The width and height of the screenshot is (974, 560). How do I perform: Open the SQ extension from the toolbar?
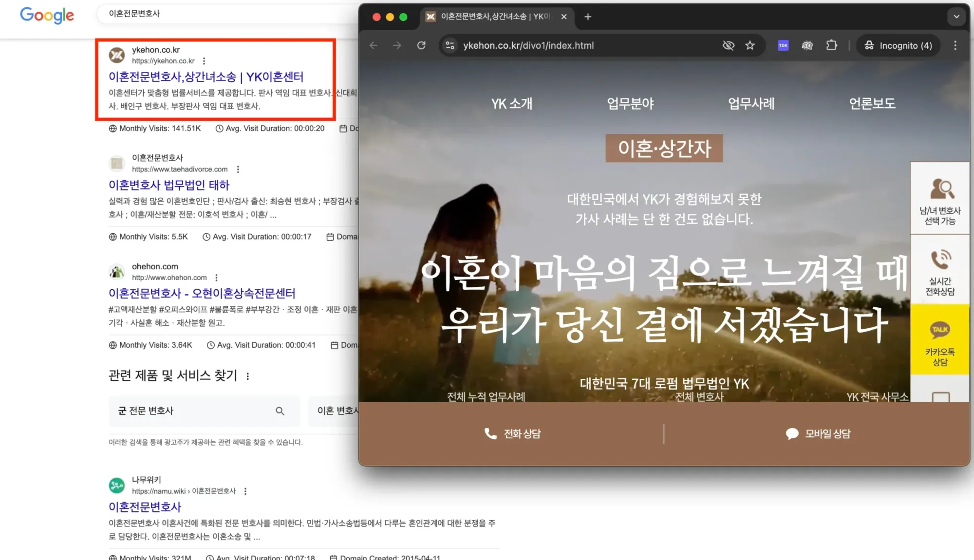[x=807, y=45]
